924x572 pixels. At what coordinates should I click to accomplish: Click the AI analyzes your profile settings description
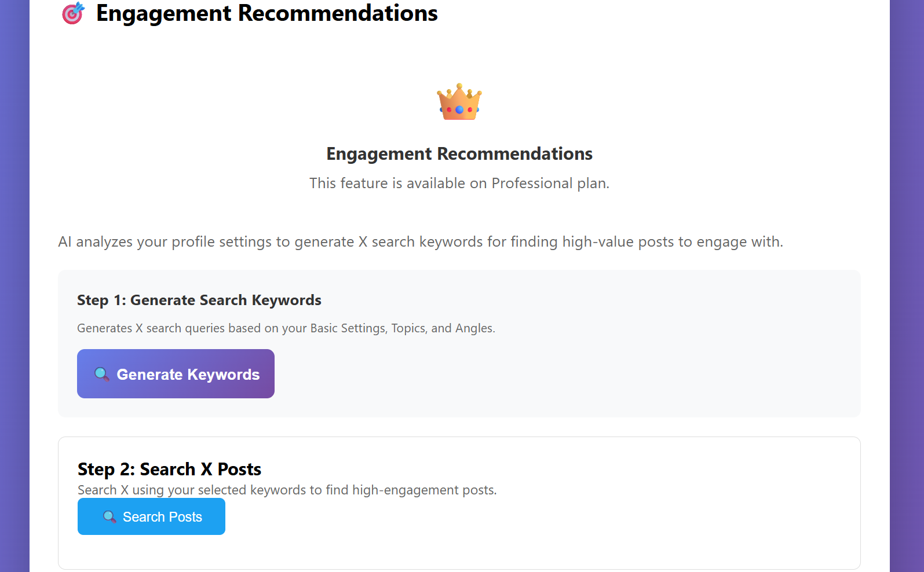421,241
